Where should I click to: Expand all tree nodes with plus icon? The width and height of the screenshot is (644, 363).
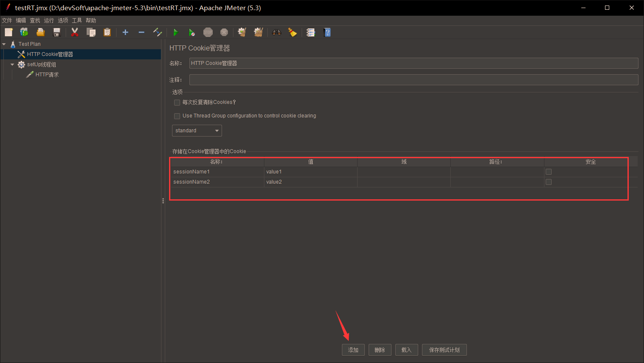coord(125,32)
